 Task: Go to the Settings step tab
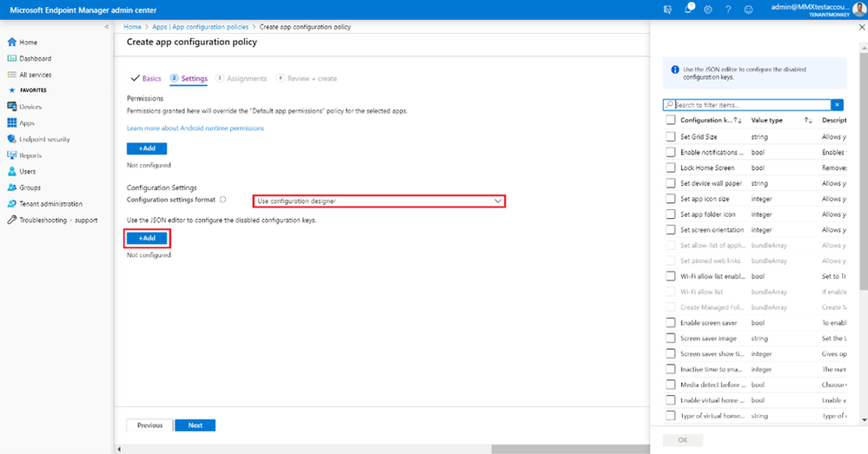point(189,78)
